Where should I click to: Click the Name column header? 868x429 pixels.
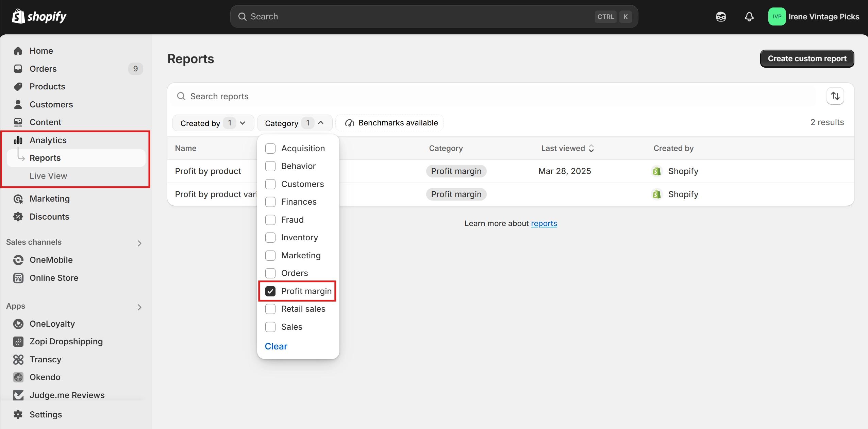pos(186,148)
